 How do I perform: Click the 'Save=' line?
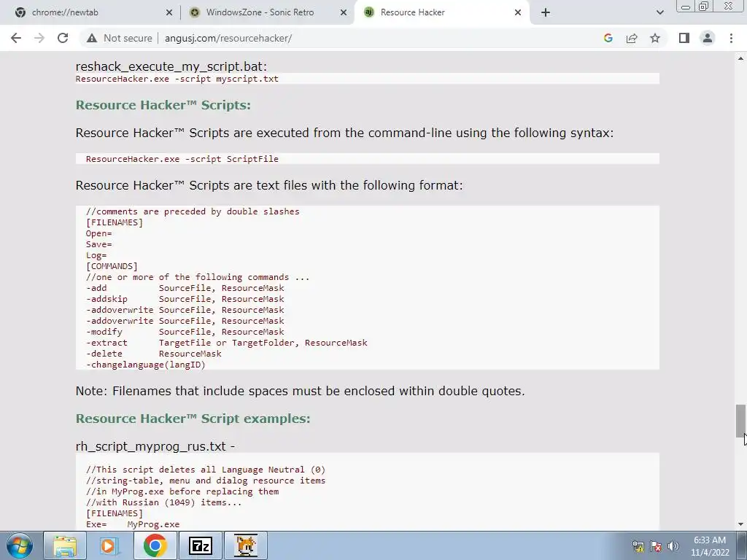click(x=98, y=244)
